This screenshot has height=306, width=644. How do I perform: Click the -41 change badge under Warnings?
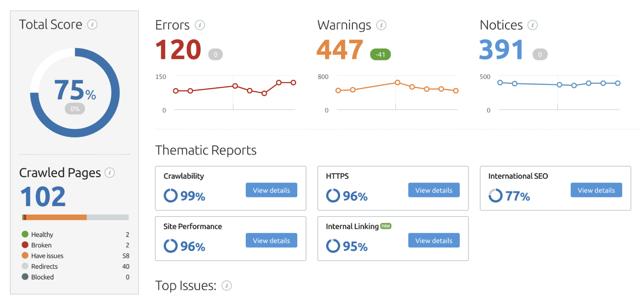(x=380, y=54)
